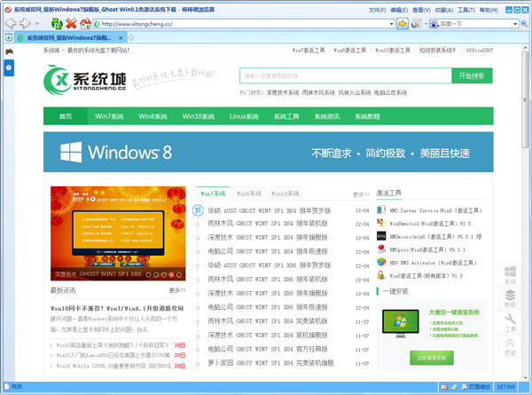Open the 查看(V) menu
This screenshot has height=395, width=532.
tap(421, 10)
